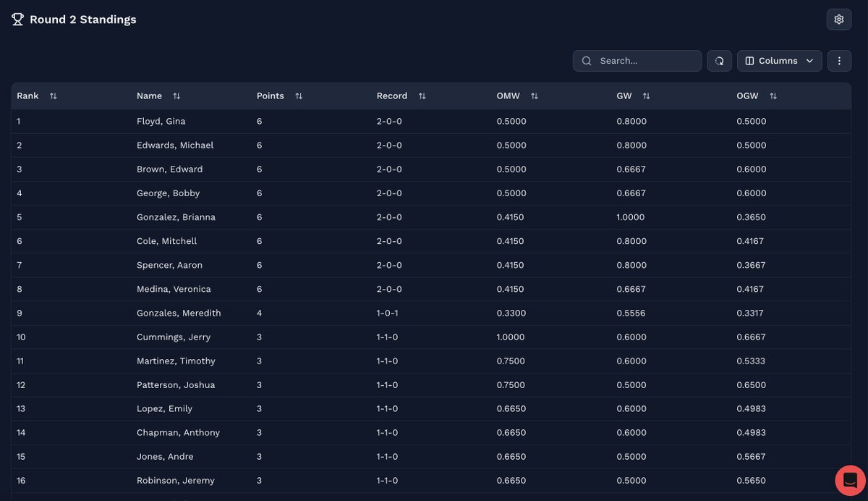Click the 0.6500 OGW value for Patterson, Joshua
The image size is (868, 501).
point(752,384)
